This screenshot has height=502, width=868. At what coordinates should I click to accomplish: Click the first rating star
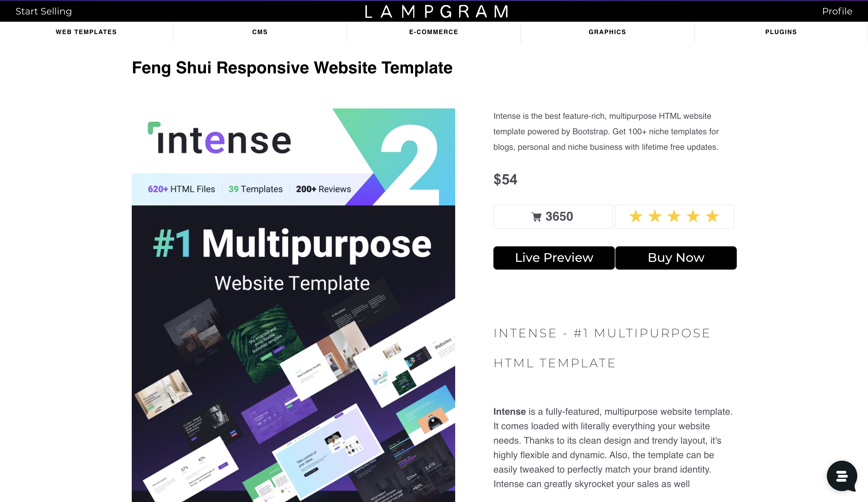coord(636,217)
